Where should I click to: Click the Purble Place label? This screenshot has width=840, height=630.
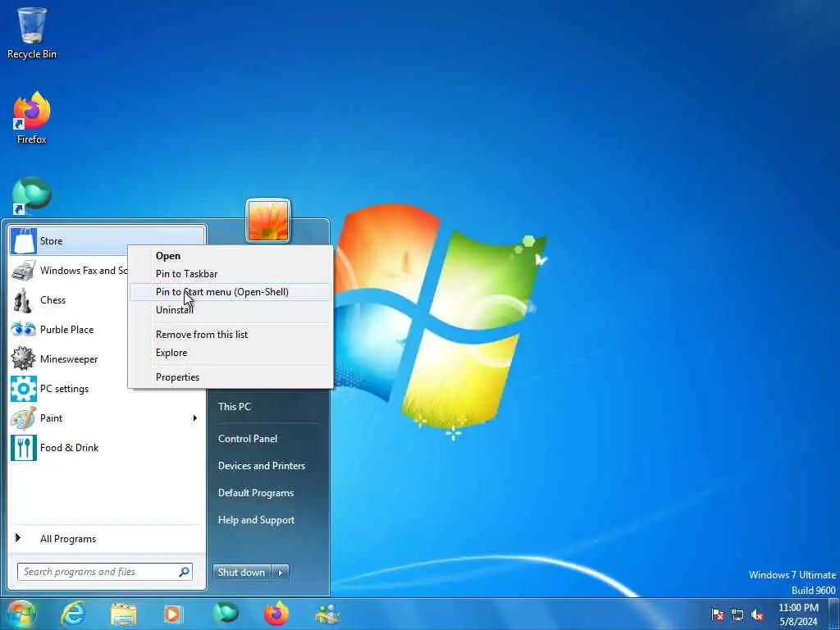67,330
